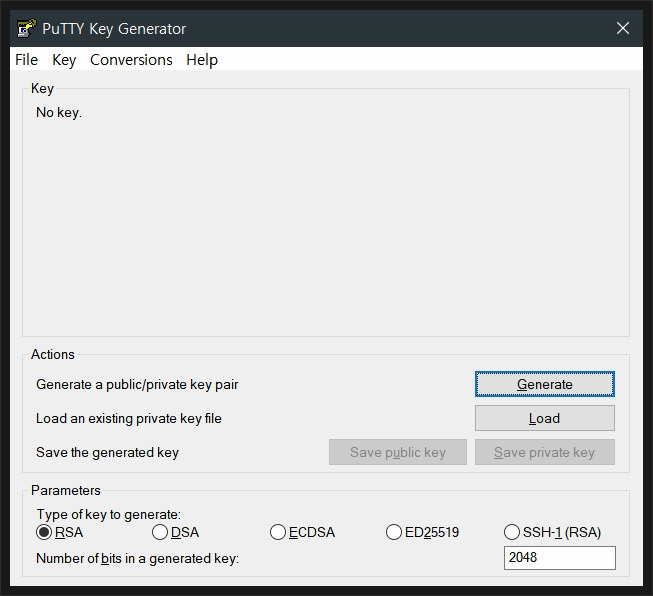
Task: Select the DSA key type radio button
Action: (x=160, y=532)
